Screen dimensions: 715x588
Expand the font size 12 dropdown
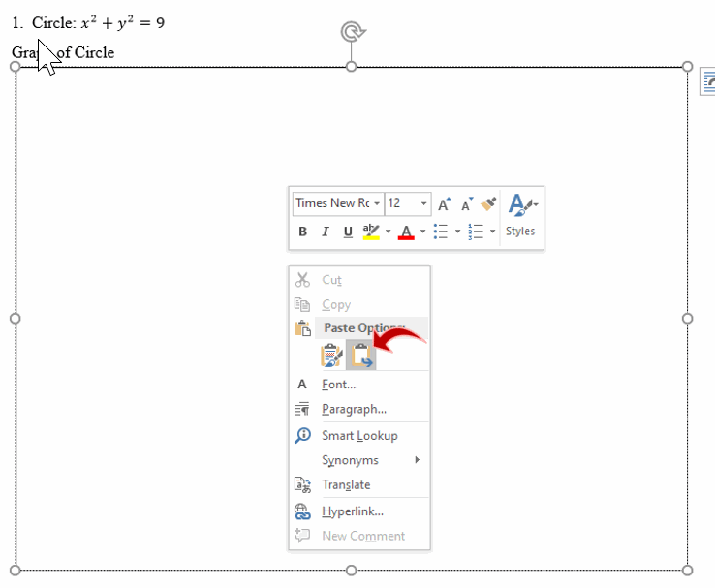pos(424,203)
